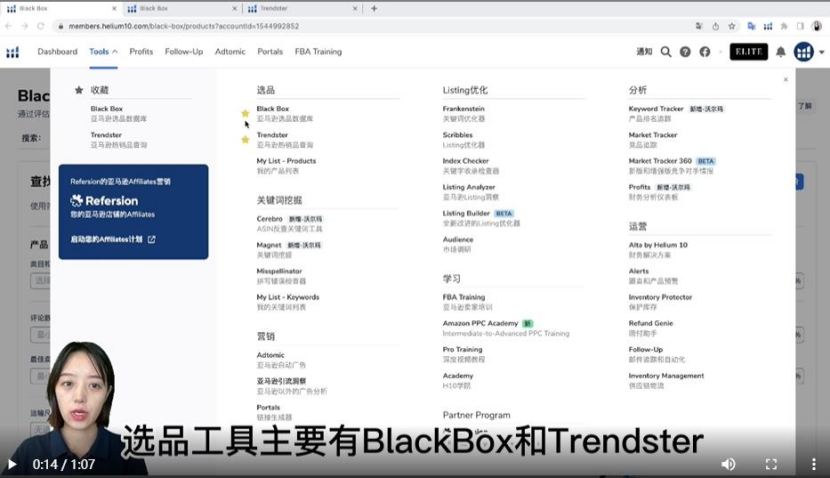Expand the account avatar dropdown
This screenshot has height=478, width=830.
click(805, 52)
